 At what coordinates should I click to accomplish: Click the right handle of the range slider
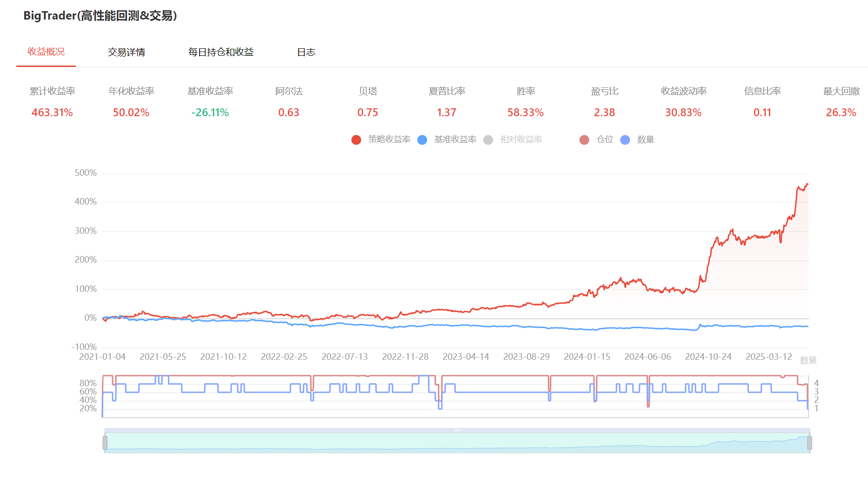pos(809,443)
